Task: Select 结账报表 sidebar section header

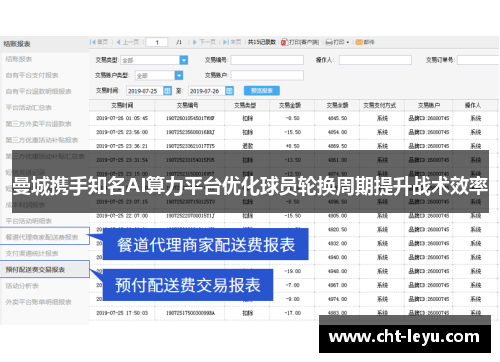Action: coord(17,44)
